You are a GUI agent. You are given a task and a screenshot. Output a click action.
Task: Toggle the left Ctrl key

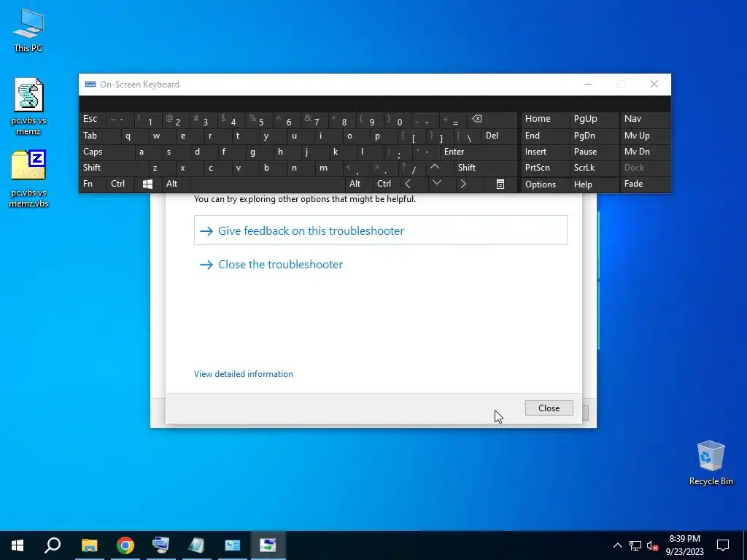pyautogui.click(x=121, y=184)
